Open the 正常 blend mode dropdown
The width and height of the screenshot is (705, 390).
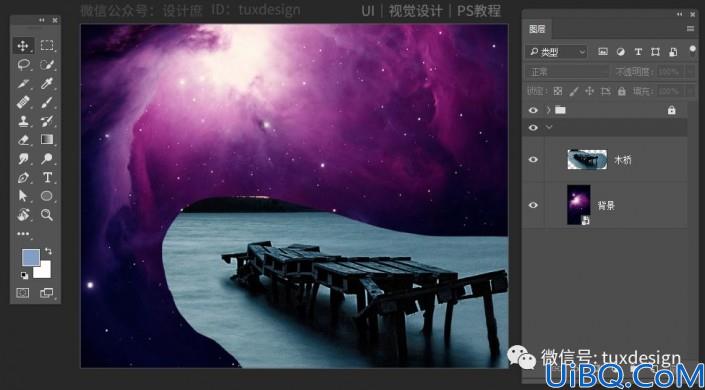coord(567,72)
